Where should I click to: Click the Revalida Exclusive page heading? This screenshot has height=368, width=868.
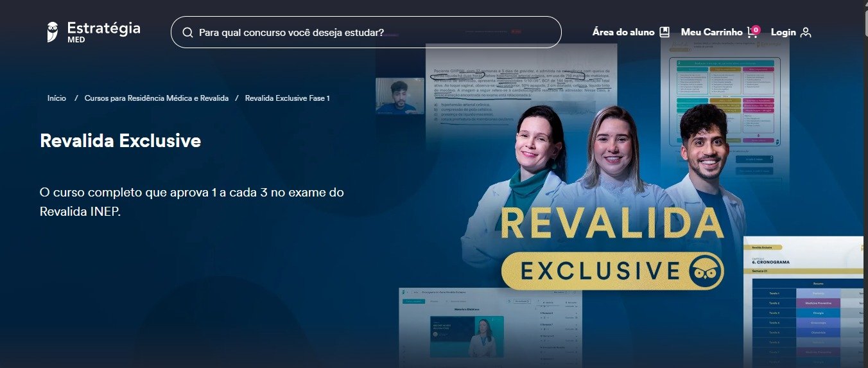(120, 141)
